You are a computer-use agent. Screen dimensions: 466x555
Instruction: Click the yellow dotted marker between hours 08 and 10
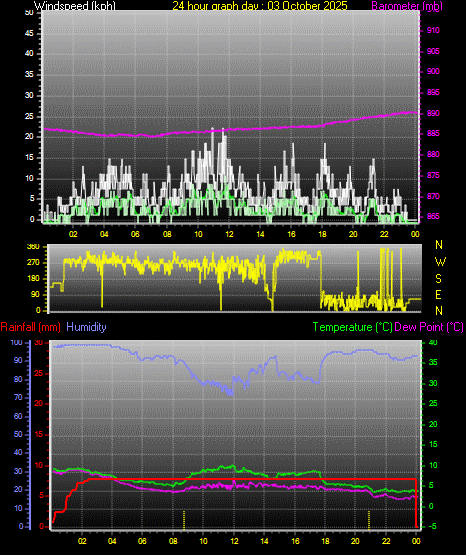(184, 520)
